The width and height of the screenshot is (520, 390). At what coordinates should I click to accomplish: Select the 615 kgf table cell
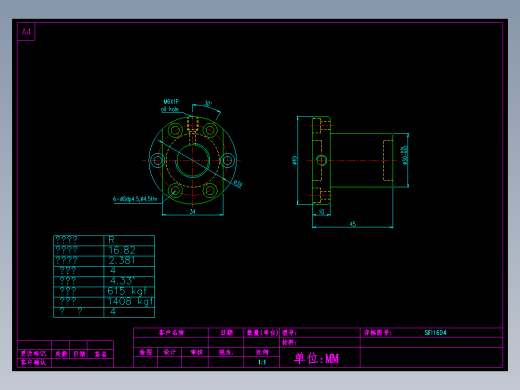point(127,291)
